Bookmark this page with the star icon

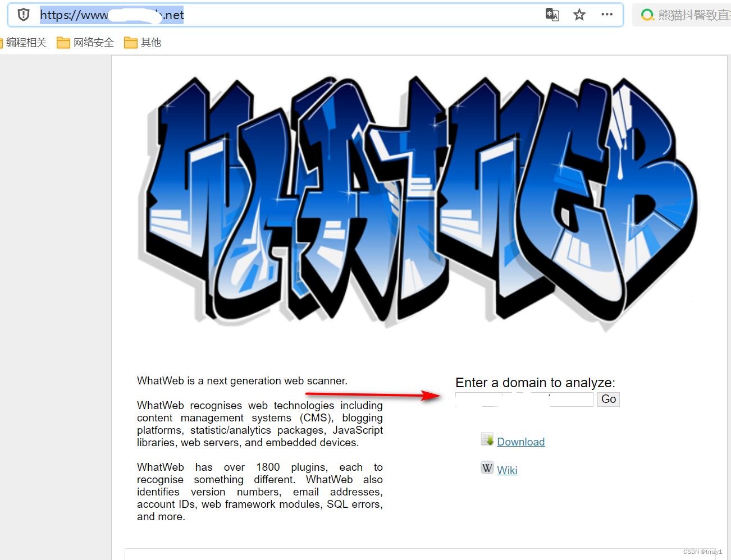coord(579,15)
